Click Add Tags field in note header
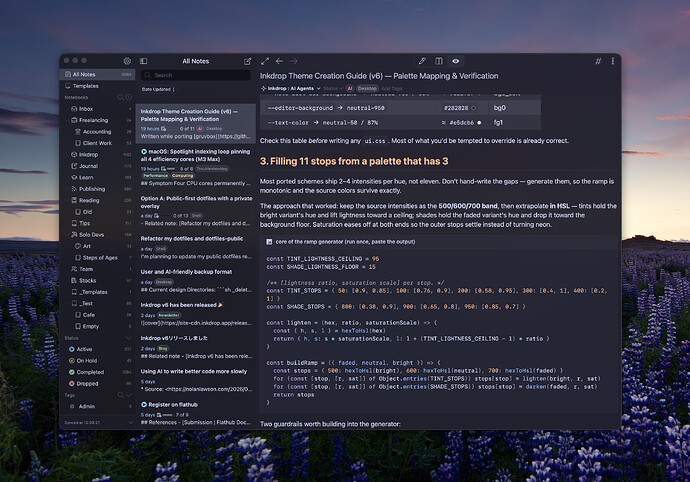 tap(391, 88)
